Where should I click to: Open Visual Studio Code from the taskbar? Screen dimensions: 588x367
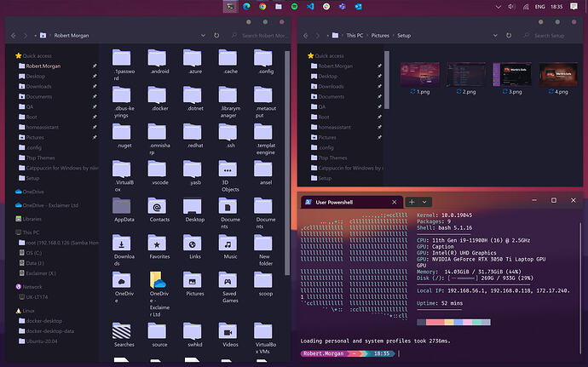tap(310, 6)
